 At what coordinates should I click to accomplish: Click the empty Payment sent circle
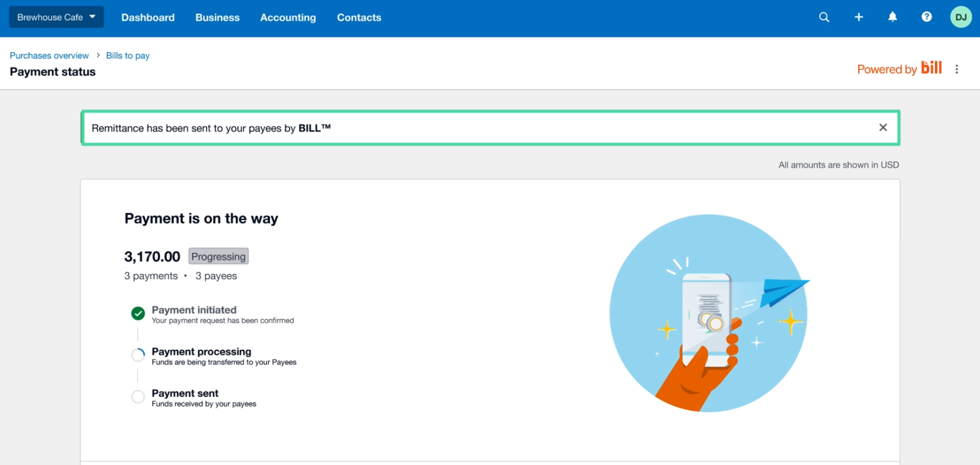(x=138, y=396)
